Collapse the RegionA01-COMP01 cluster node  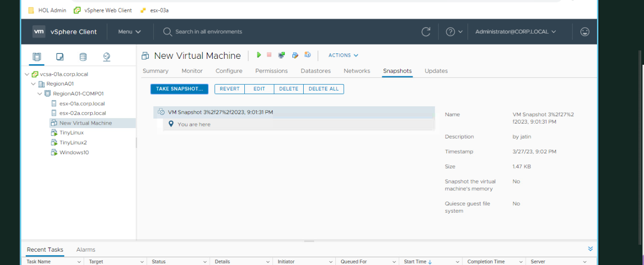point(40,93)
